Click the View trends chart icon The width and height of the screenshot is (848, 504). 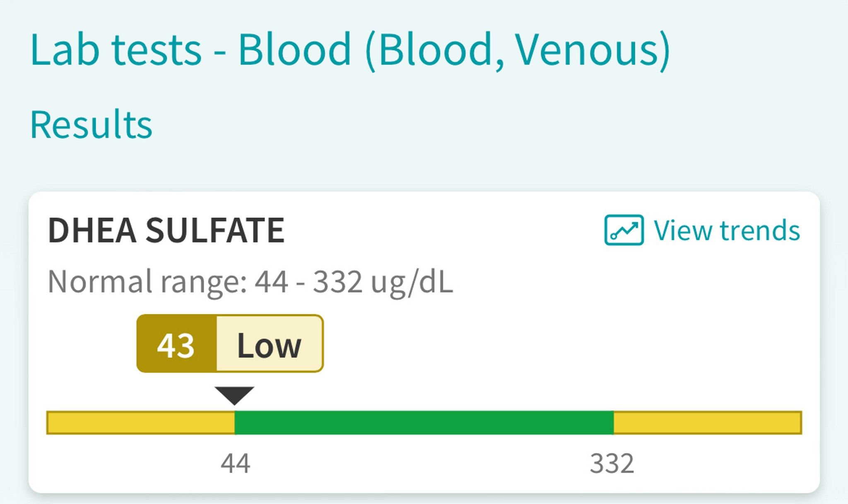(624, 230)
